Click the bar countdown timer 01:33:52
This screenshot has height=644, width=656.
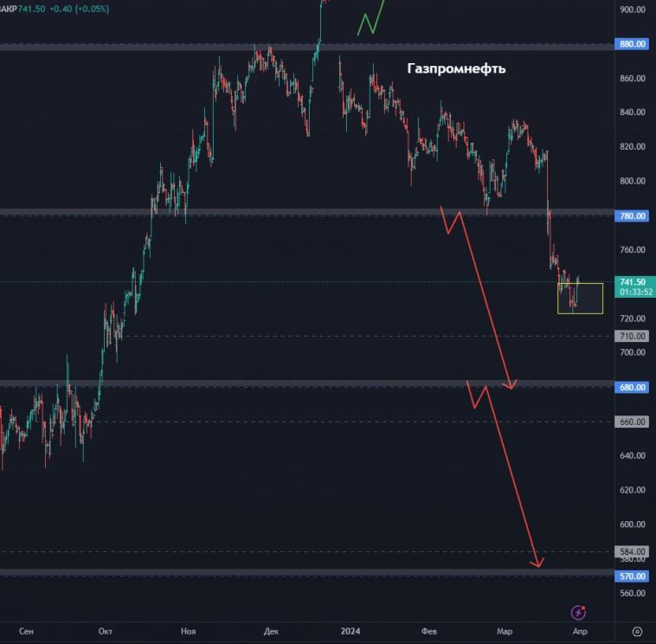(636, 292)
